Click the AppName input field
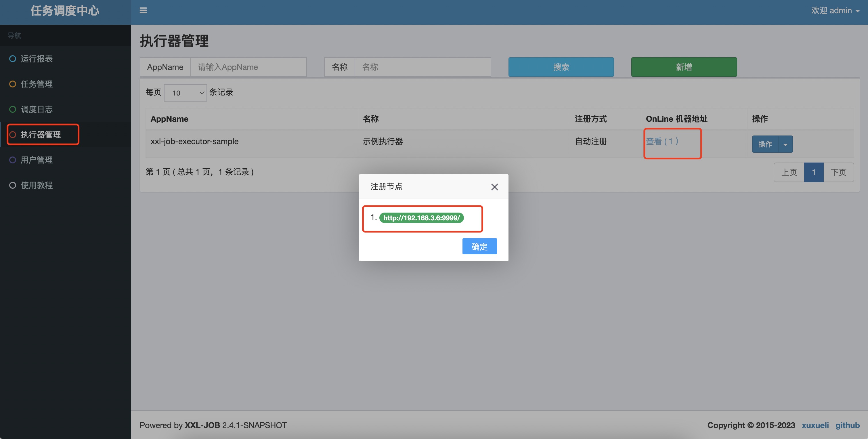The height and width of the screenshot is (439, 868). click(x=248, y=67)
